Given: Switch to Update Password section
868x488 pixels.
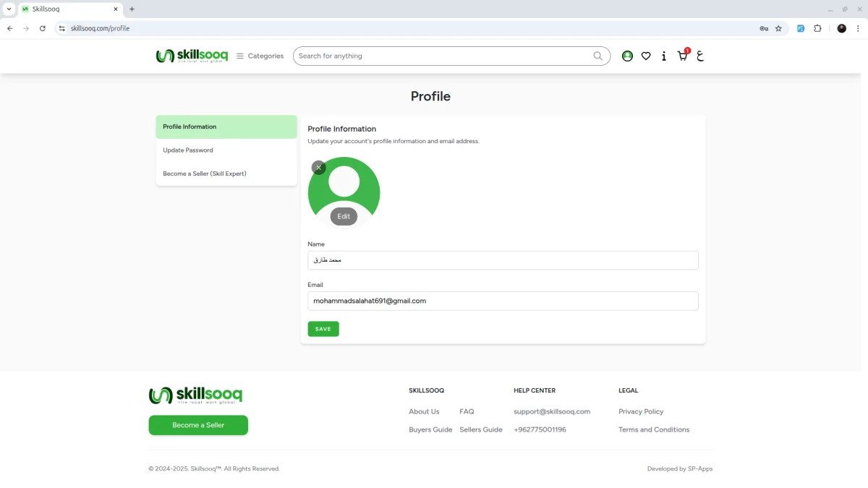Looking at the screenshot, I should click(226, 150).
